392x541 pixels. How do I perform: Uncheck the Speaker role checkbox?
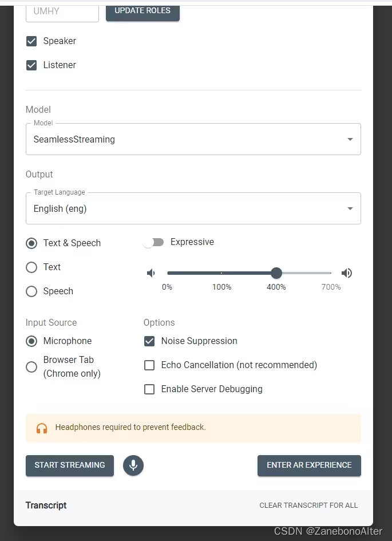click(32, 41)
